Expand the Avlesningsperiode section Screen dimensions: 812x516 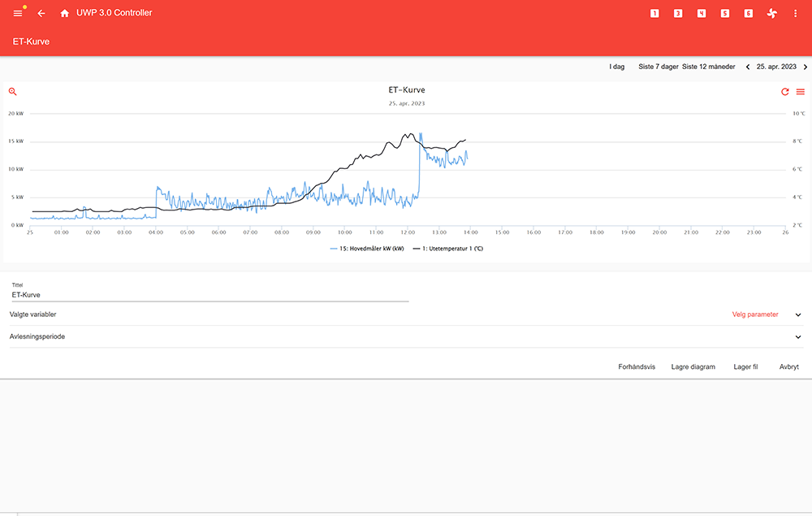point(798,336)
